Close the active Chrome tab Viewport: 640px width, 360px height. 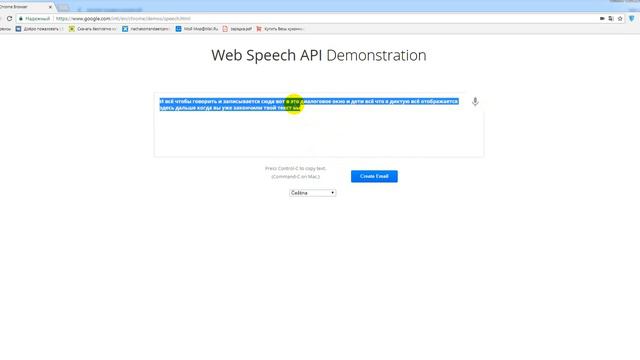(50, 7)
